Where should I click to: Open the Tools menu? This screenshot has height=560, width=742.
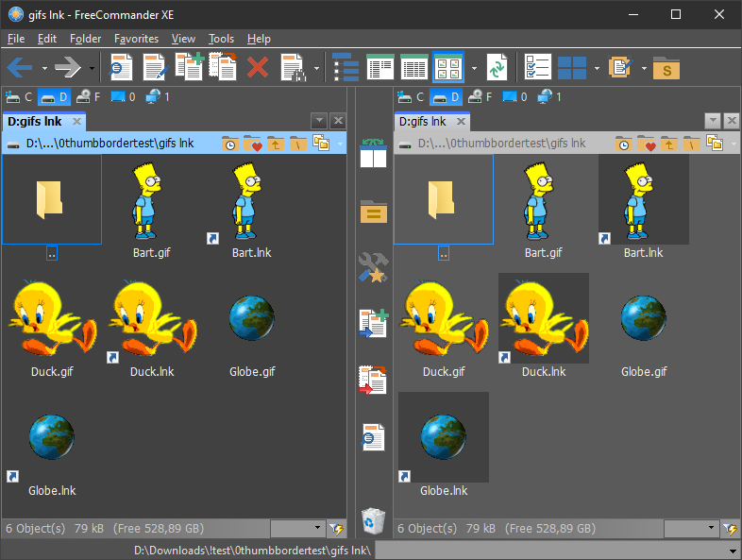tap(221, 39)
